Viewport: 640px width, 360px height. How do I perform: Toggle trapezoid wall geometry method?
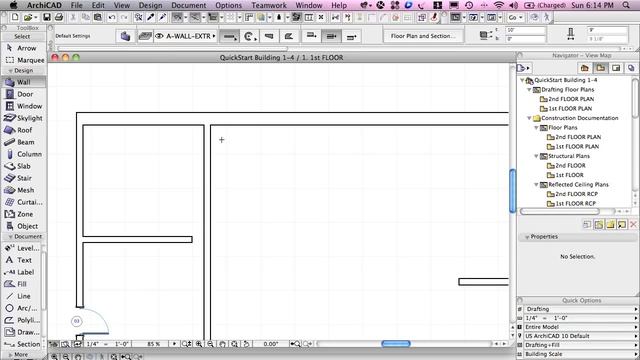point(269,36)
